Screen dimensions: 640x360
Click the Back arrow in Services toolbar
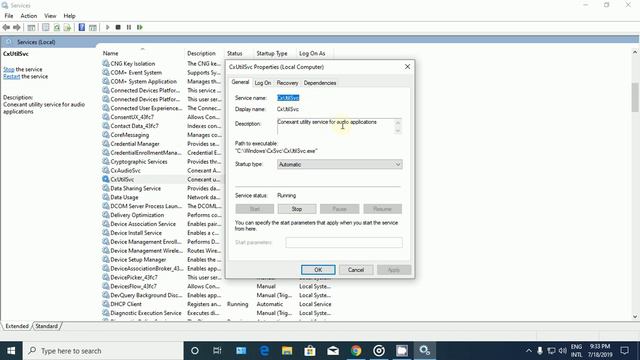tap(6, 27)
